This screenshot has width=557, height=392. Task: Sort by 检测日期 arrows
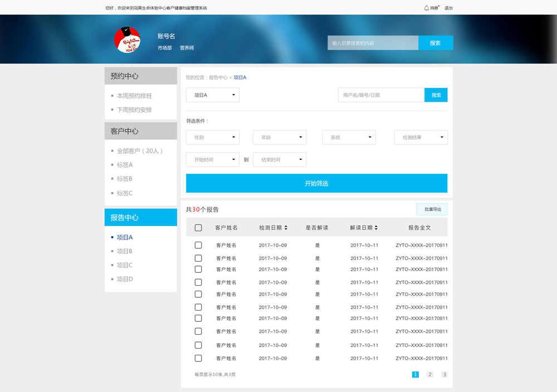point(286,228)
